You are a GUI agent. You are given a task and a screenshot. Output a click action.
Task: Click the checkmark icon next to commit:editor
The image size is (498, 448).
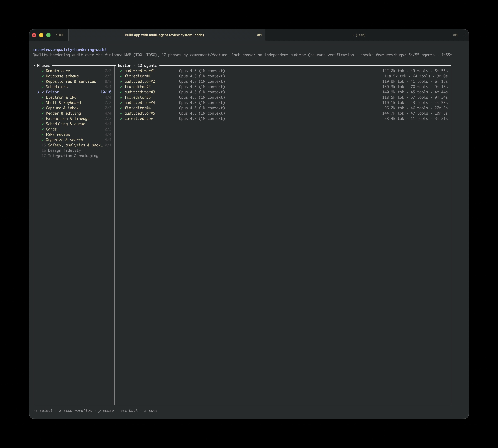point(121,119)
